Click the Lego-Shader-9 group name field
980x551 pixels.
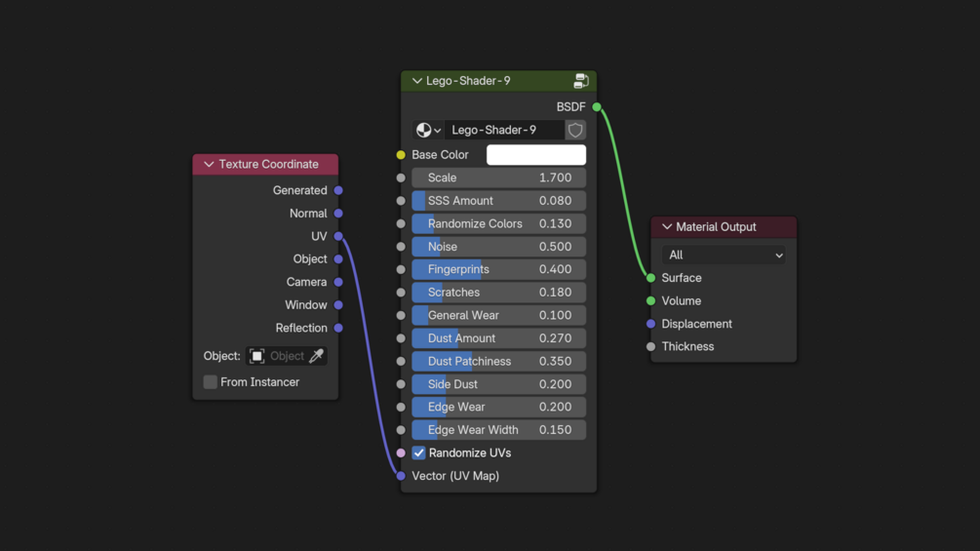pos(504,130)
